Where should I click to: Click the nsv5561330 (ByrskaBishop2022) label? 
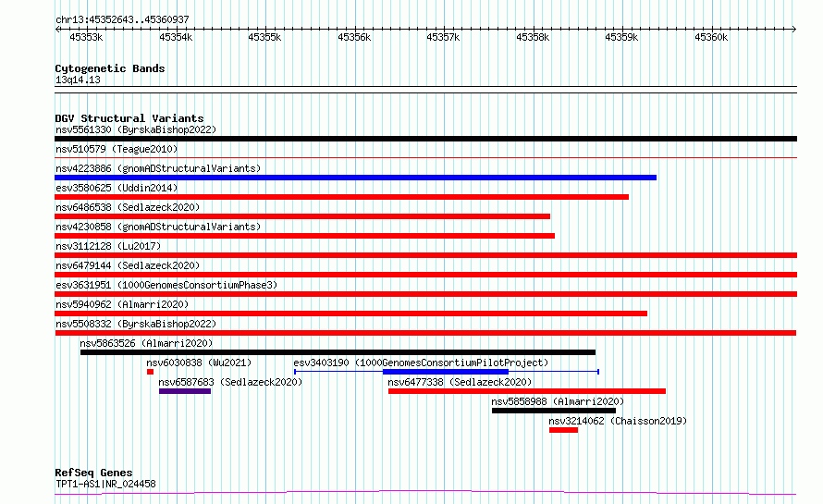136,129
